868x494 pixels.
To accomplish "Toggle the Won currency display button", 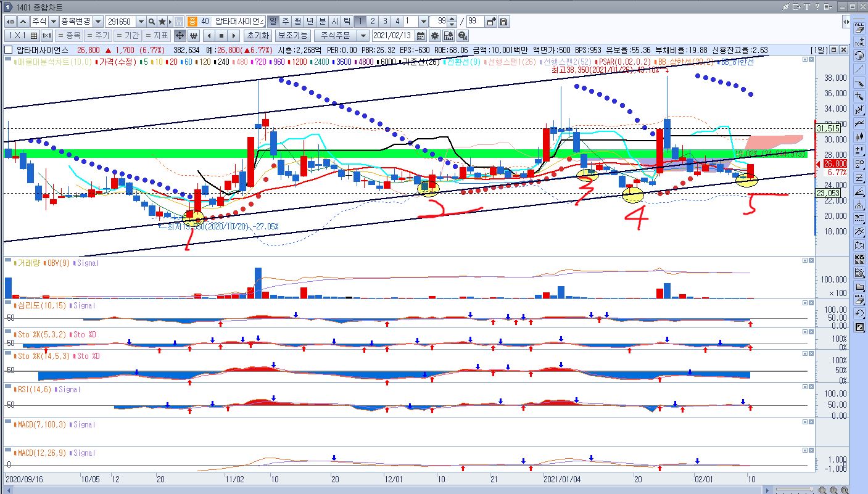I will pos(193,36).
